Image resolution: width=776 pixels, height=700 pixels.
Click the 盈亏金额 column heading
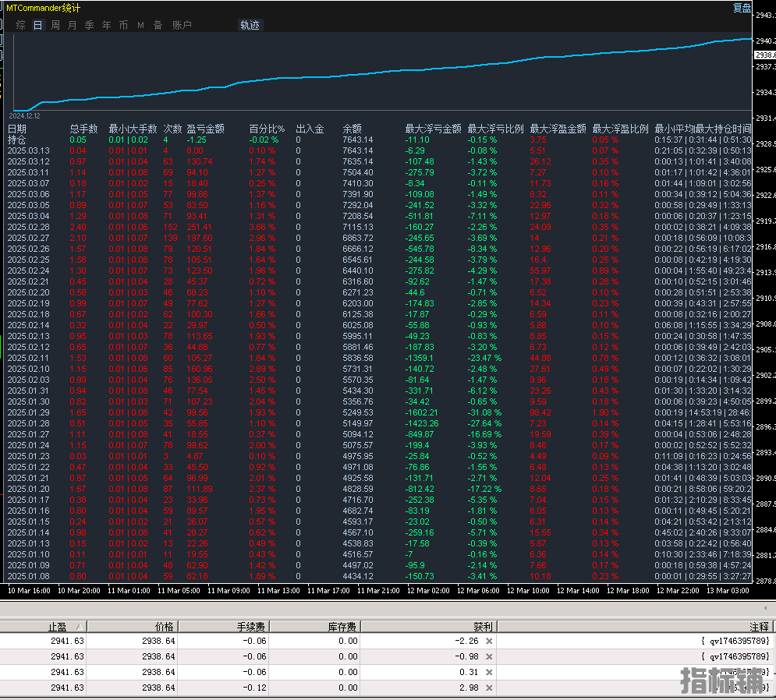tap(205, 129)
